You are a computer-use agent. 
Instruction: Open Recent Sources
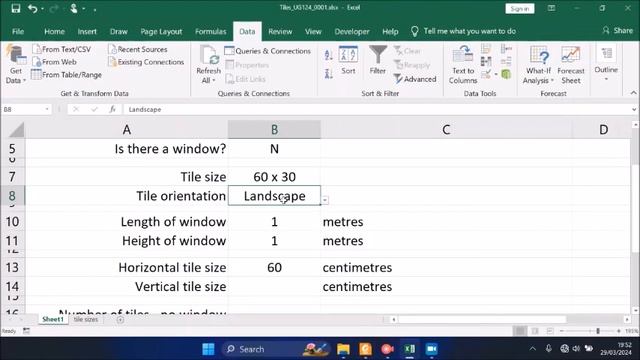138,49
